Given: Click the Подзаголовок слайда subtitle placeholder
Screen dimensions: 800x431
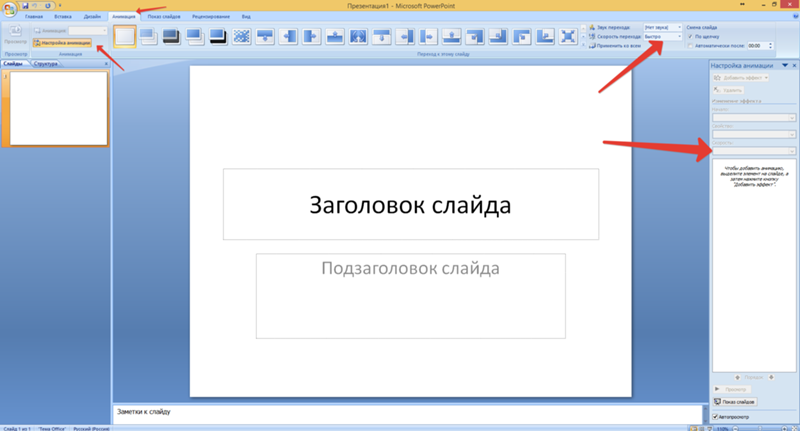Looking at the screenshot, I should tap(411, 296).
